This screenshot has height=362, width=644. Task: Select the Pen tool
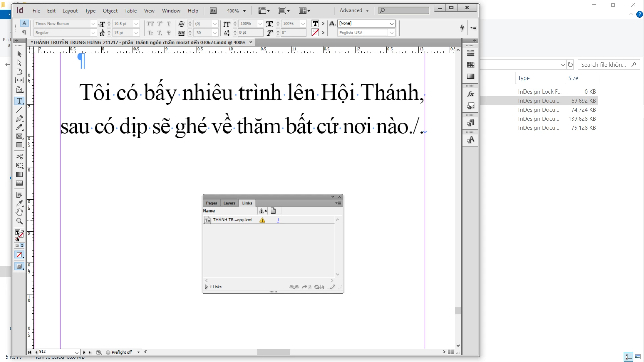point(19,119)
